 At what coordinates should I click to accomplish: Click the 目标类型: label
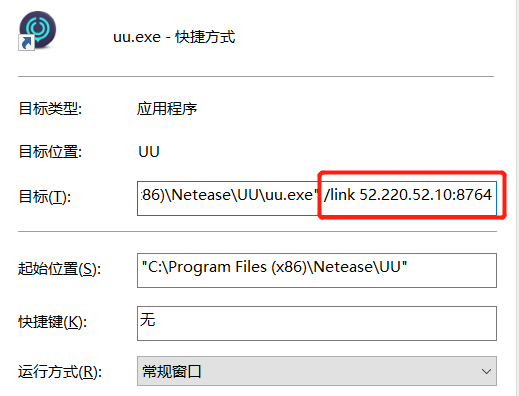(x=50, y=109)
